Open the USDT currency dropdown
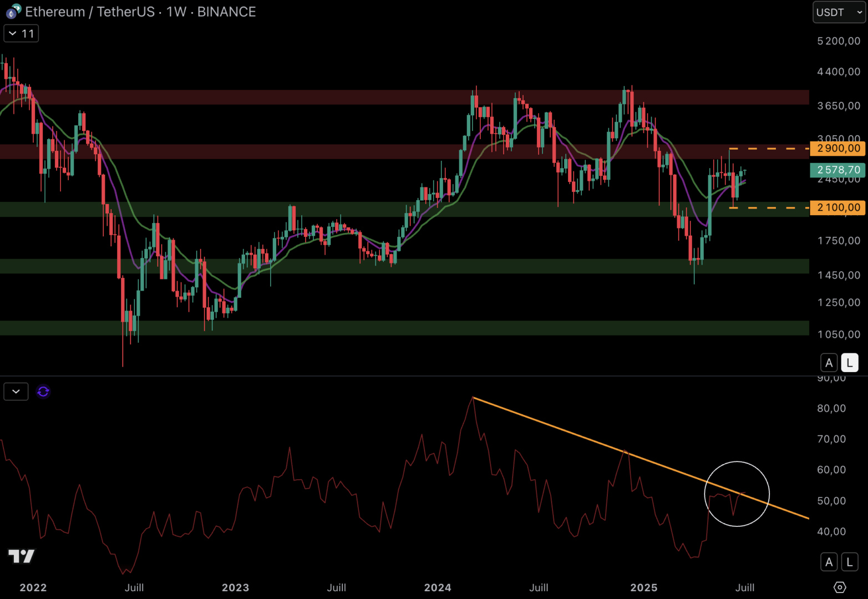The height and width of the screenshot is (599, 868). click(x=839, y=12)
